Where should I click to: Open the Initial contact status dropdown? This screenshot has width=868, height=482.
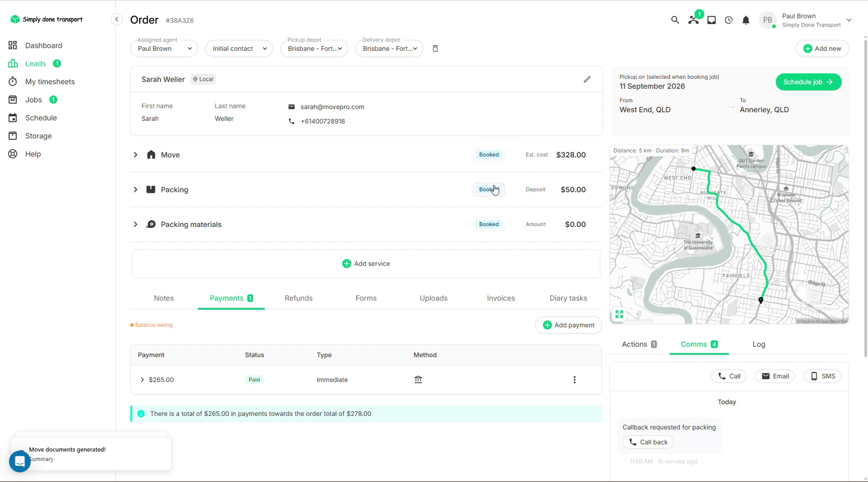click(239, 49)
